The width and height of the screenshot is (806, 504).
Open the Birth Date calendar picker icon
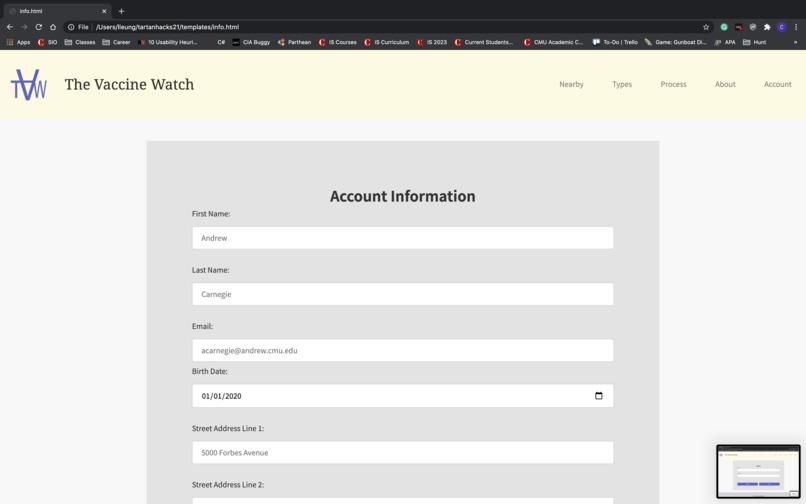598,396
